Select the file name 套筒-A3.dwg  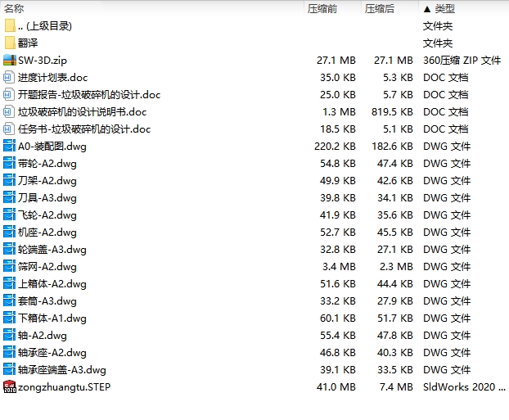pyautogui.click(x=47, y=301)
